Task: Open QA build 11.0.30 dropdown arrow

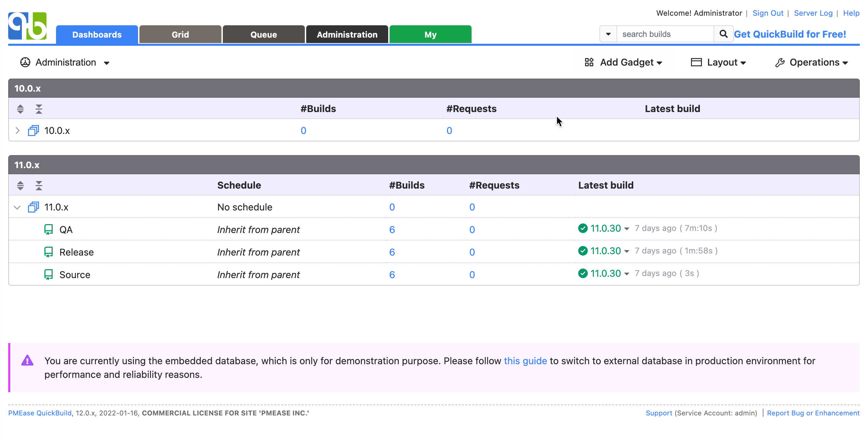Action: click(626, 229)
